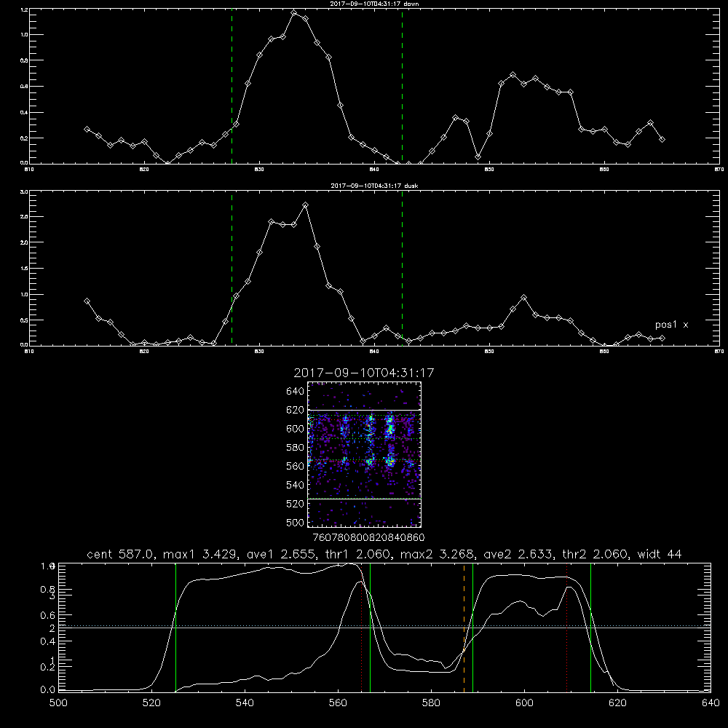Click the second green dashed line in dawn plot
The image size is (728, 728).
point(402,87)
